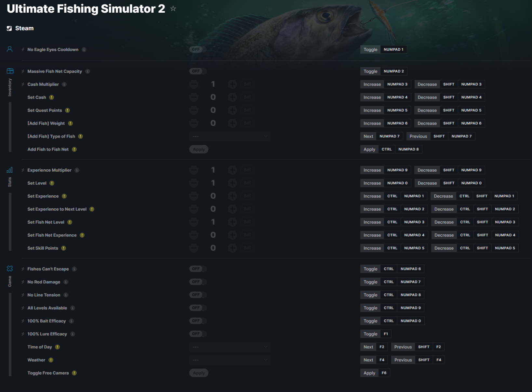The height and width of the screenshot is (392, 532).
Task: Enable No Rod Damage switch
Action: (198, 282)
